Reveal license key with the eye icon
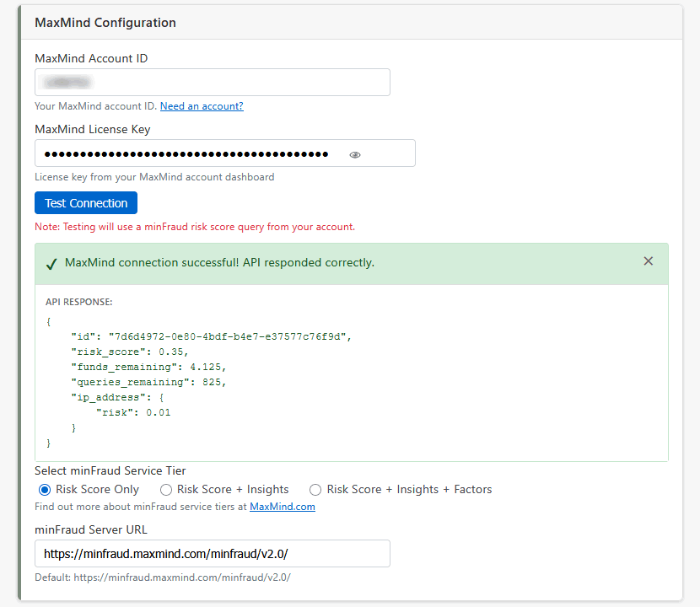Screen dimensions: 700x607 355,154
